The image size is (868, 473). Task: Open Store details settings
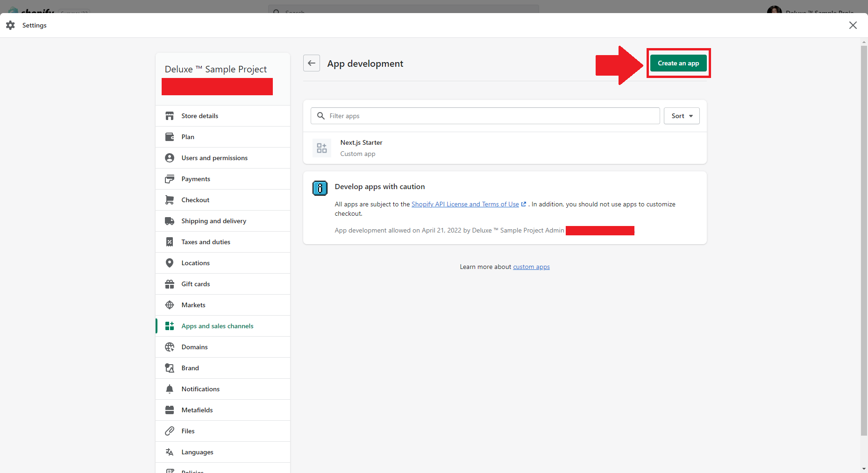pyautogui.click(x=223, y=116)
